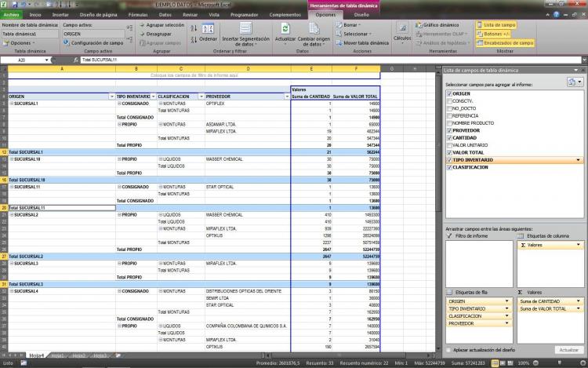Open Configuración de campo
588x368 pixels.
tap(93, 43)
